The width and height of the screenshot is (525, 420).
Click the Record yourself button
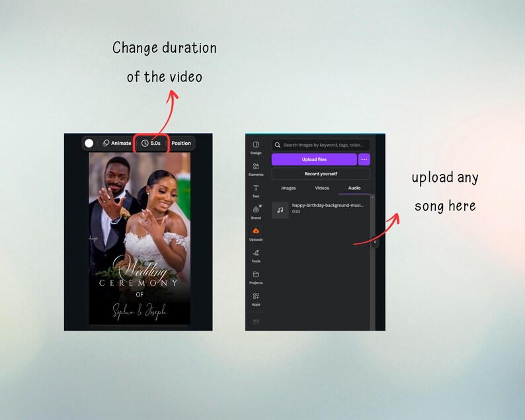click(321, 174)
